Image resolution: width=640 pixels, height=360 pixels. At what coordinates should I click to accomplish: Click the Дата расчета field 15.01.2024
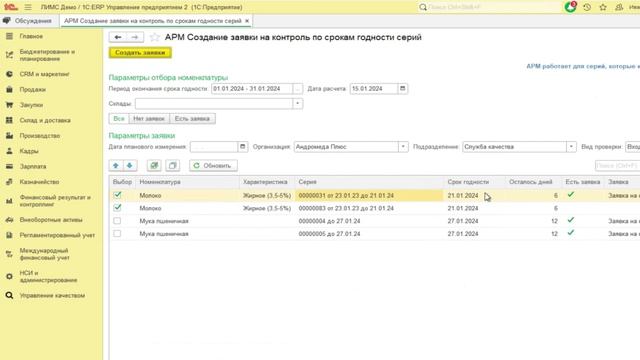[x=373, y=89]
